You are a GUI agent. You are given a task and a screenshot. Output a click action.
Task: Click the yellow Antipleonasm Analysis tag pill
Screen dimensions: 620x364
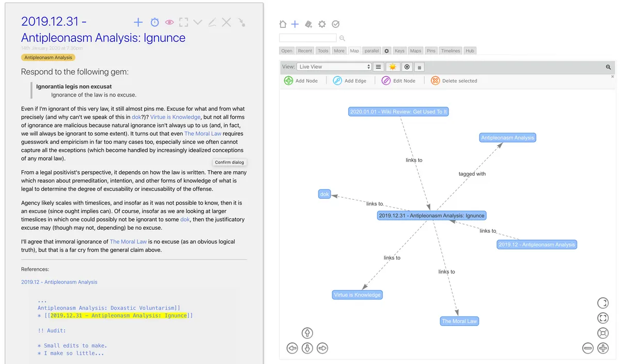coord(48,58)
